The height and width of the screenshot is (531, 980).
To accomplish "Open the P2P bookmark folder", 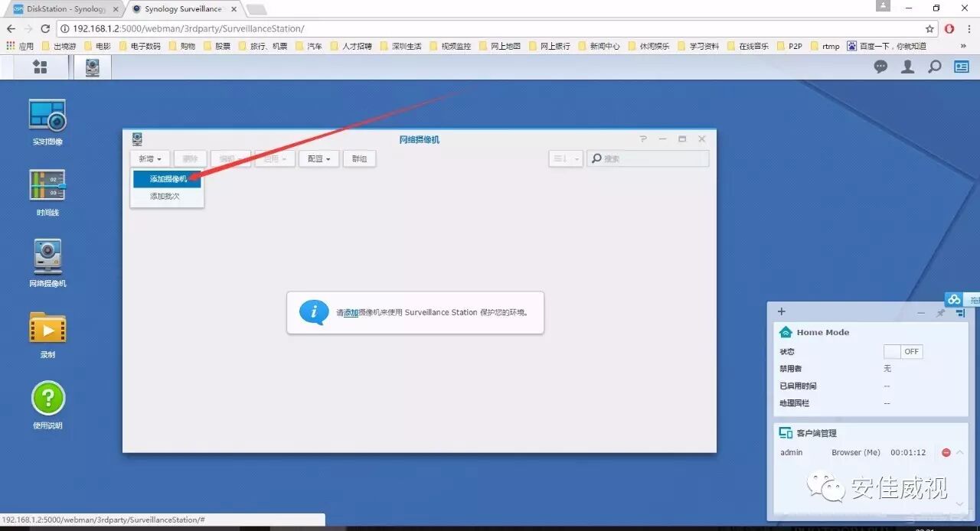I will [x=789, y=46].
